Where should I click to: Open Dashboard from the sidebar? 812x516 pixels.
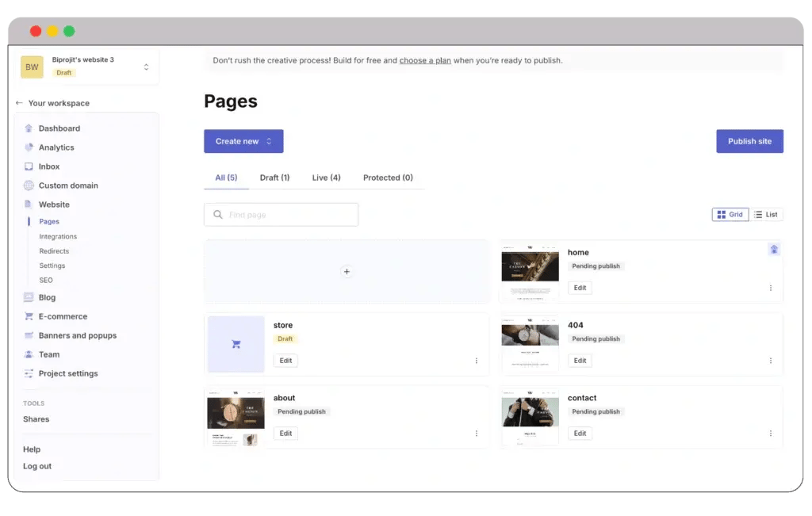point(59,128)
